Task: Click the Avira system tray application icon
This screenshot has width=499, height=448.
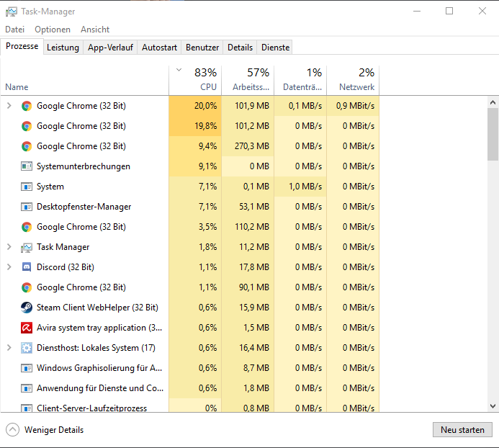Action: click(27, 328)
